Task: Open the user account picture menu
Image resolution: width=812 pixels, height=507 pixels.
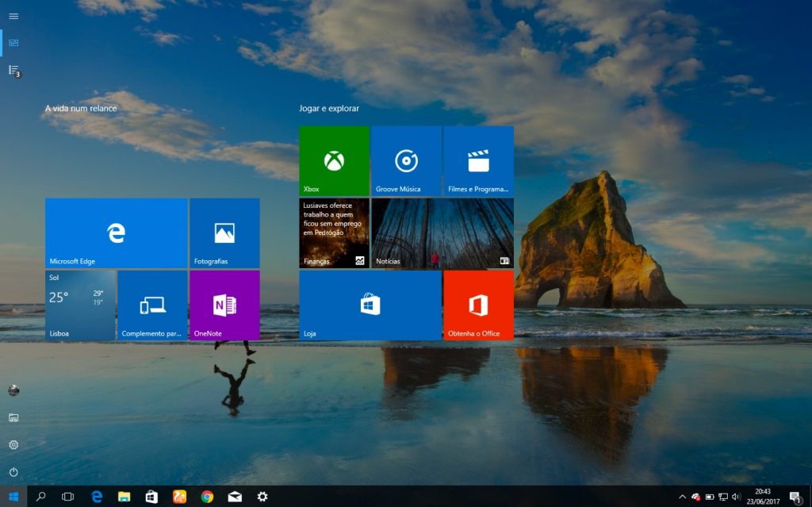Action: tap(13, 390)
